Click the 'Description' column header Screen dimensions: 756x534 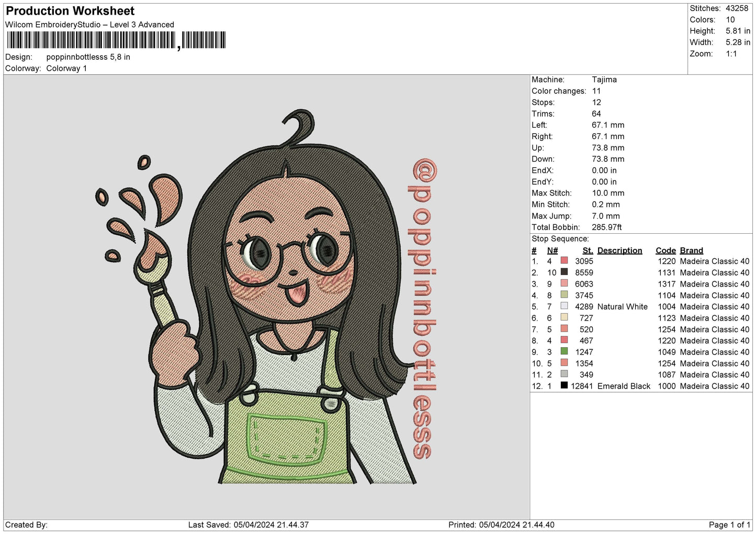[619, 251]
